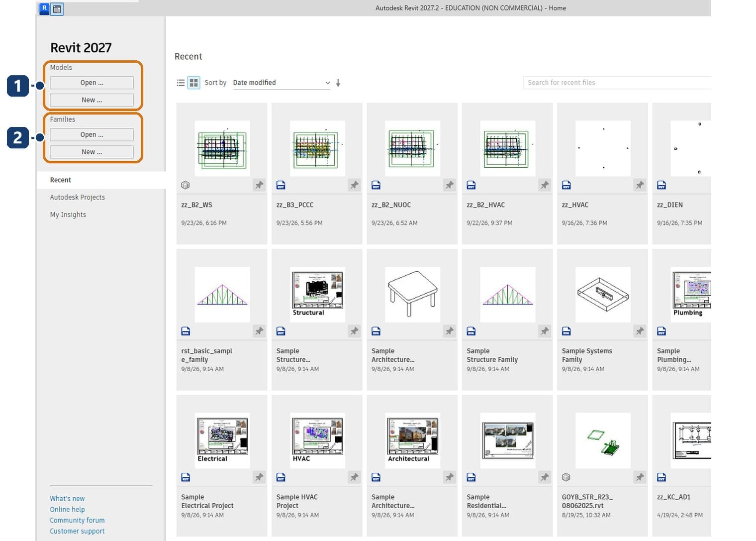Open the Electrical sample thumbnail

[x=222, y=440]
